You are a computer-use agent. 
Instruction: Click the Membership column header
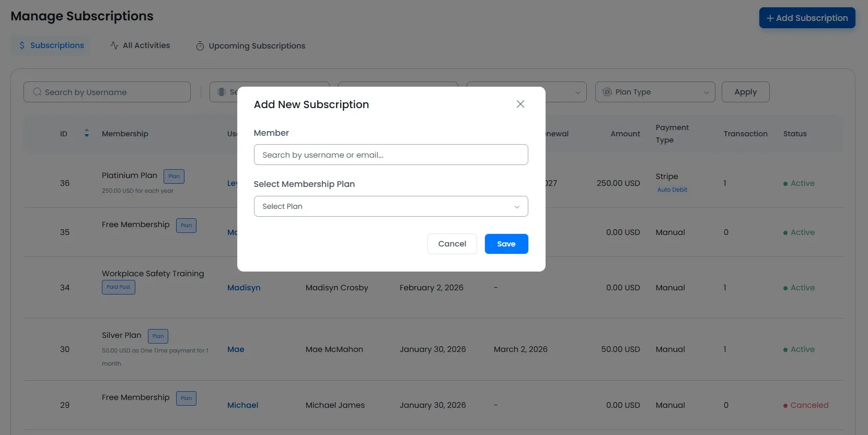(125, 134)
